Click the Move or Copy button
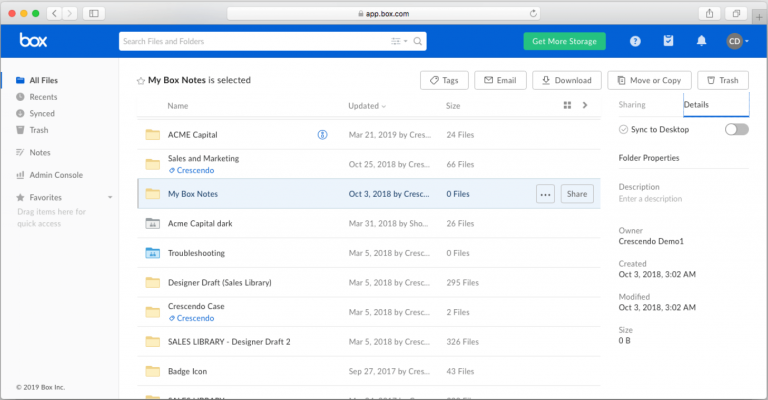Image resolution: width=768 pixels, height=400 pixels. (x=649, y=80)
